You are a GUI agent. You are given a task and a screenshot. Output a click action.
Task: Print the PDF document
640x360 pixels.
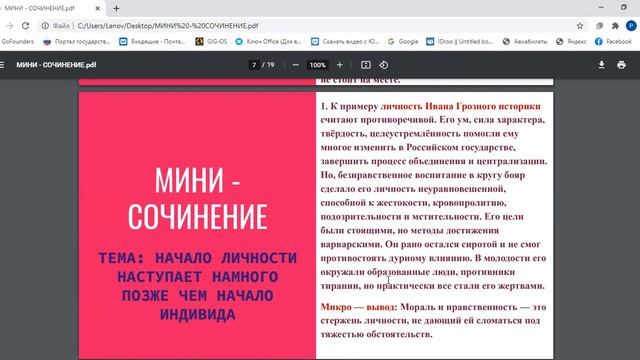point(621,65)
